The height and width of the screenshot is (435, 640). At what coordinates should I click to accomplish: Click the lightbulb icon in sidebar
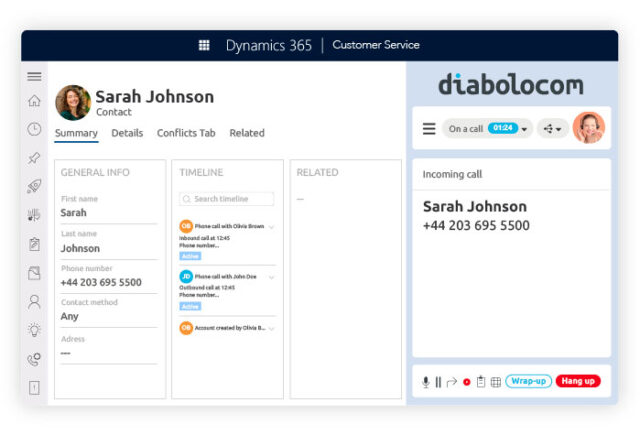pyautogui.click(x=34, y=330)
